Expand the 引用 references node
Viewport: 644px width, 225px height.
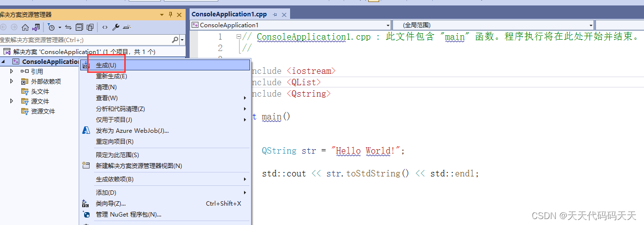(x=12, y=71)
